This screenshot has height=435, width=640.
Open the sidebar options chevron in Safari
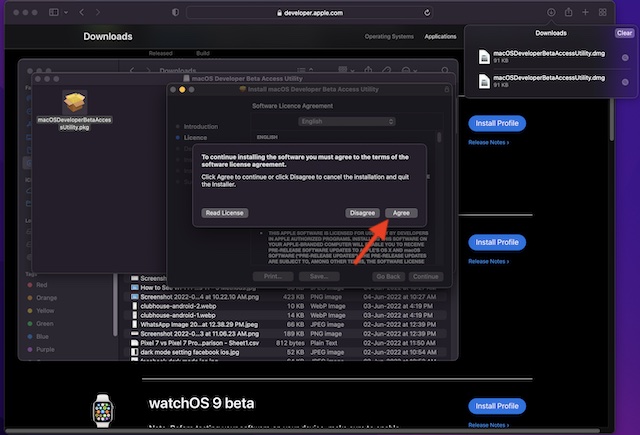click(x=66, y=13)
